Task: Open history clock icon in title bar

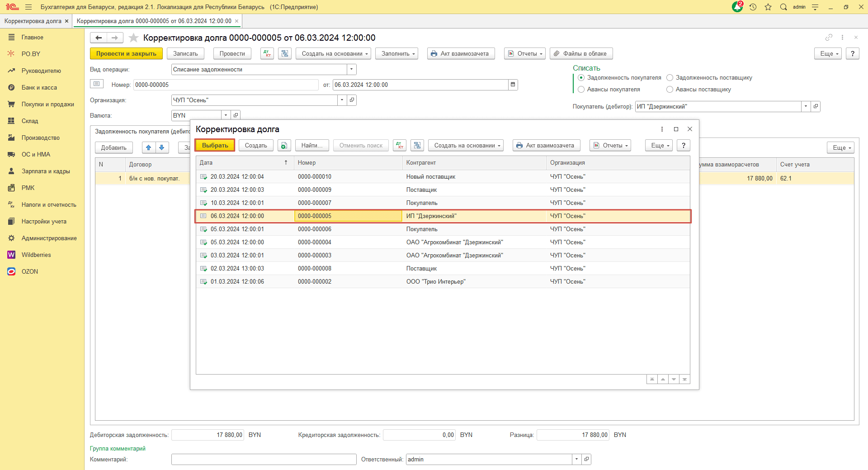Action: click(x=753, y=7)
